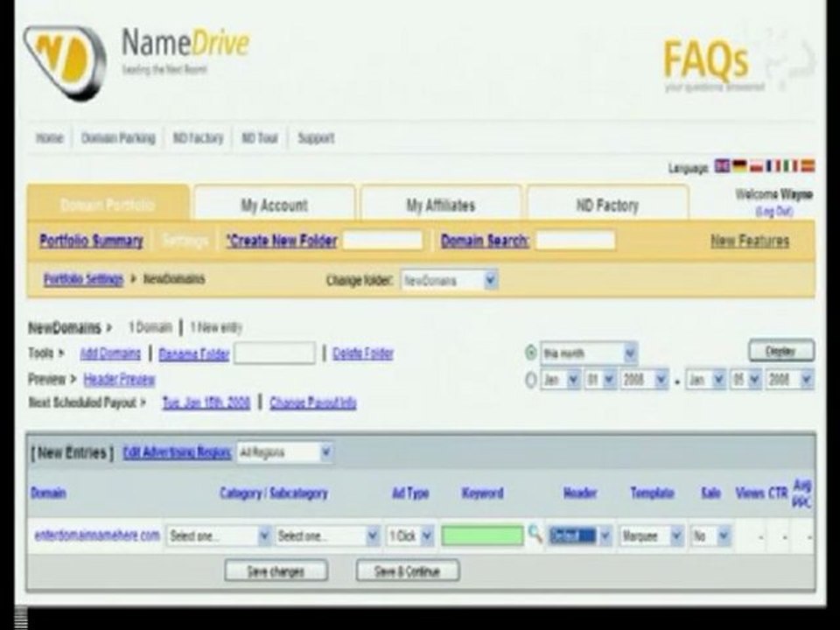
Task: Switch to the My Account tab
Action: click(x=274, y=204)
